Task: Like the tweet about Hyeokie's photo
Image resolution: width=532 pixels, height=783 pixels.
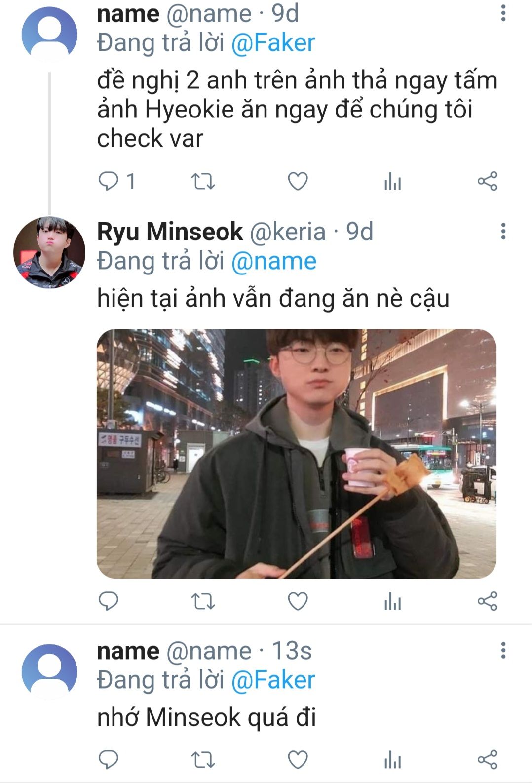Action: click(x=298, y=182)
